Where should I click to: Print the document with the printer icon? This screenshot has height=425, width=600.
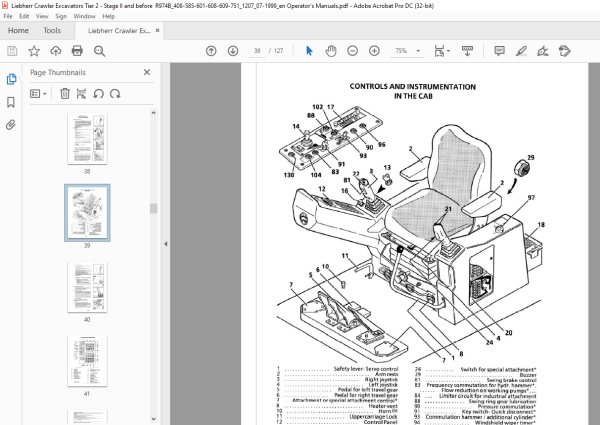coord(77,51)
